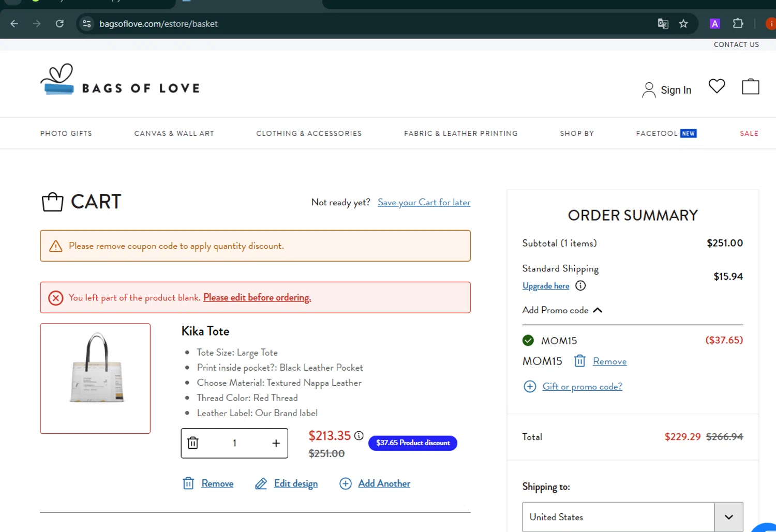Viewport: 776px width, 532px height.
Task: Open Fabric & Leather Printing menu
Action: [x=460, y=133]
